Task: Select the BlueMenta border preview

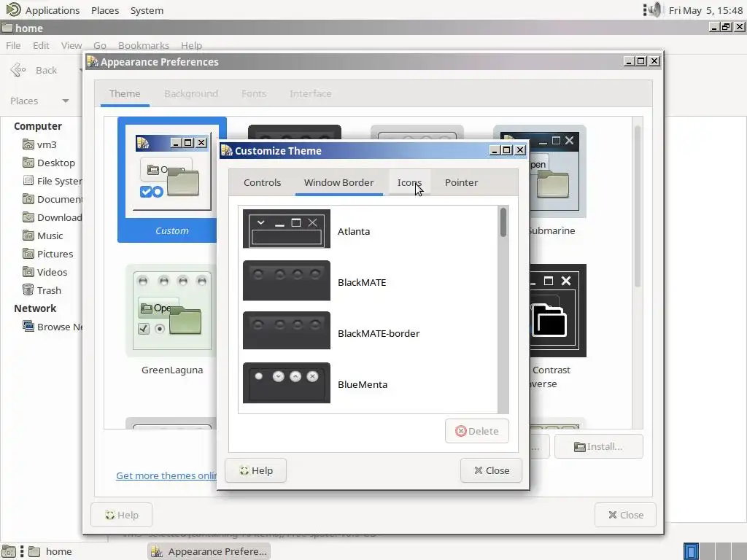Action: point(286,382)
